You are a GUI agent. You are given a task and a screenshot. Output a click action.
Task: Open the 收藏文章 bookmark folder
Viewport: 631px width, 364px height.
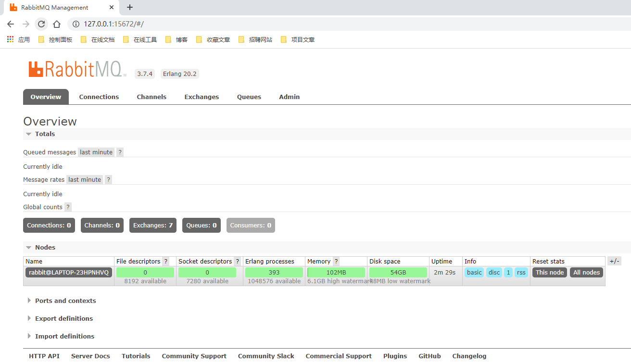pos(213,39)
